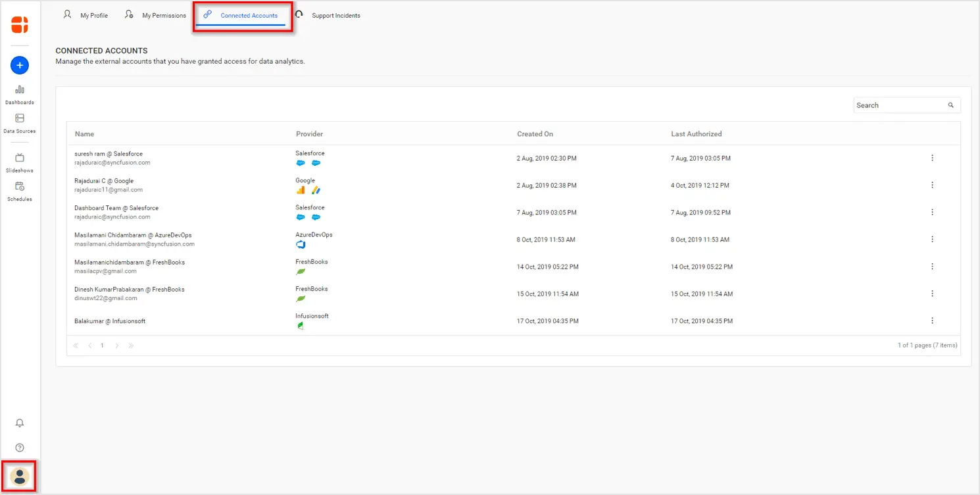Open options menu for suresh ram Salesforce row

tap(932, 158)
